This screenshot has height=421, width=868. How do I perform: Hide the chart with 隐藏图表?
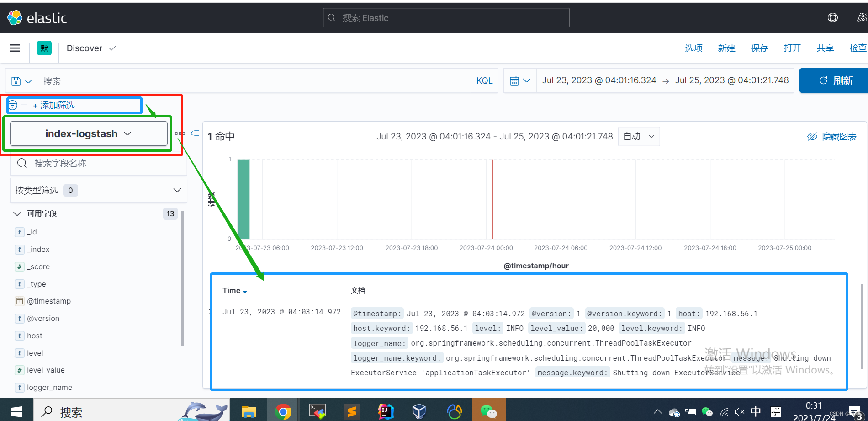coord(832,136)
